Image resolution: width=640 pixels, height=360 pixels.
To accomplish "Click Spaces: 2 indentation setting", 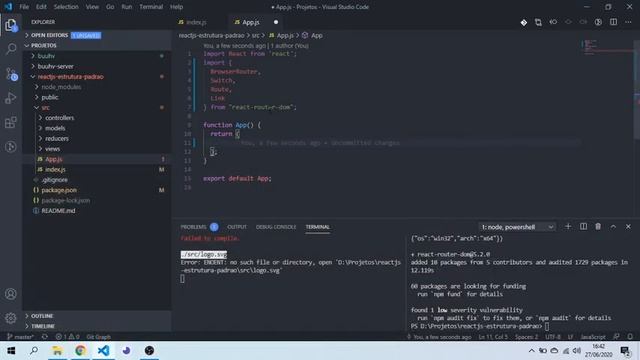I will 527,337.
